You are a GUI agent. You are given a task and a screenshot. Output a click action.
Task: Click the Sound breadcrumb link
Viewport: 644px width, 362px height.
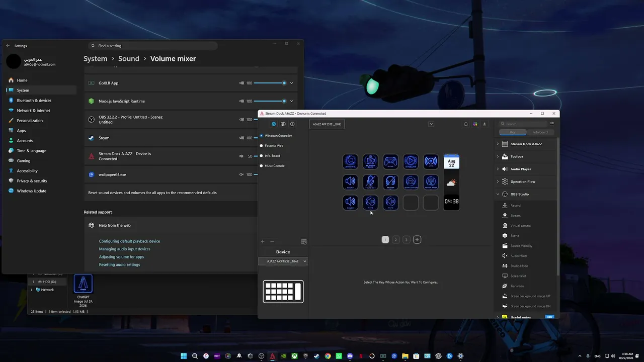[x=129, y=59]
